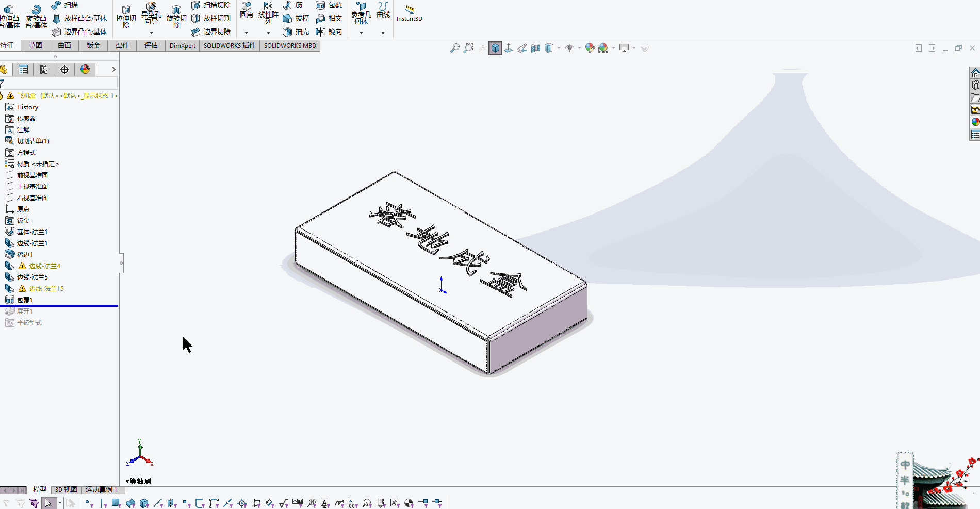
Task: Open the Appearances color ball manager tab
Action: click(85, 70)
